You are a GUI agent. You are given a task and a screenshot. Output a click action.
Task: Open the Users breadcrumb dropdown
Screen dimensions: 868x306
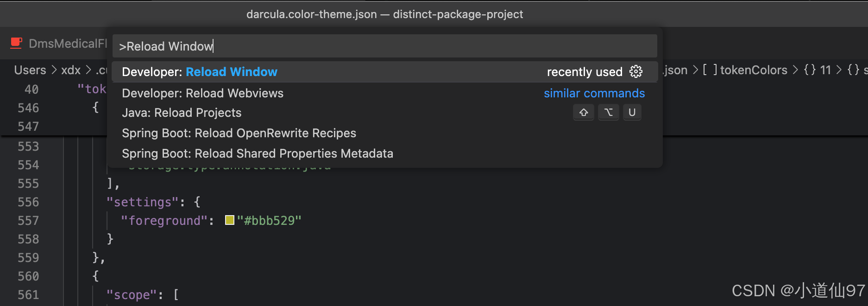point(30,70)
